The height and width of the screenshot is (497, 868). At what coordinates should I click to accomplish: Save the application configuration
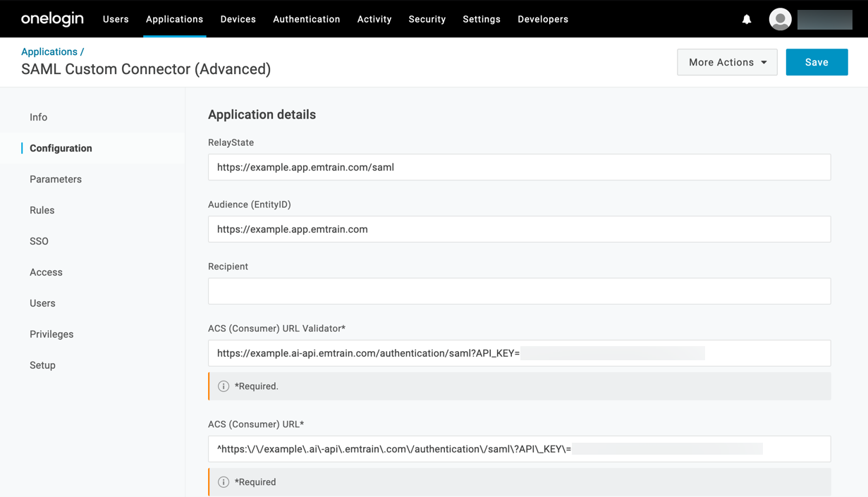[x=817, y=62]
